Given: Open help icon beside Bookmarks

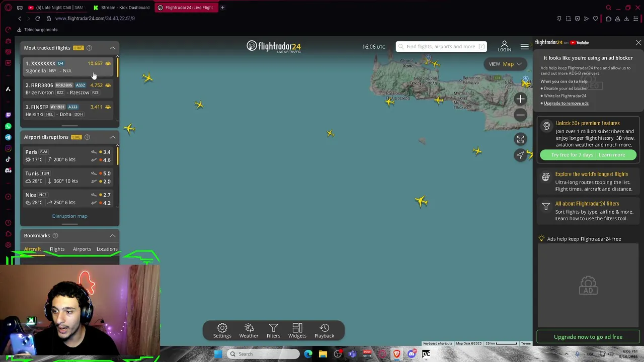Looking at the screenshot, I should 55,235.
